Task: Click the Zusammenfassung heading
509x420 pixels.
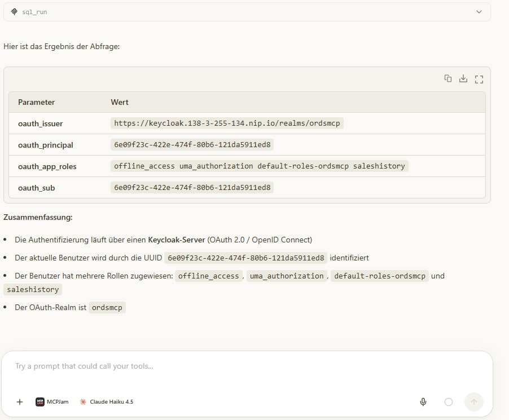Action: tap(38, 217)
